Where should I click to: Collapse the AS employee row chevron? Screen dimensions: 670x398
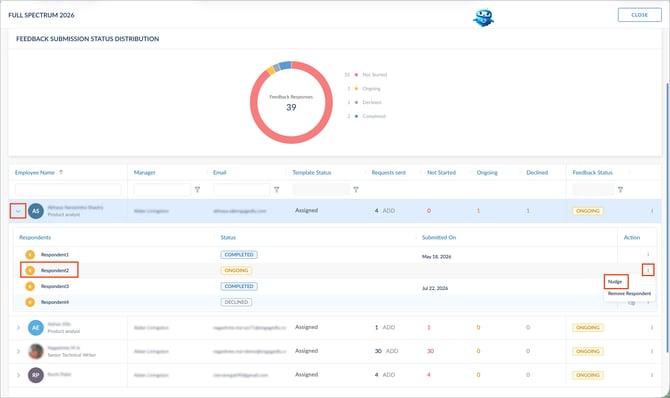click(x=18, y=211)
